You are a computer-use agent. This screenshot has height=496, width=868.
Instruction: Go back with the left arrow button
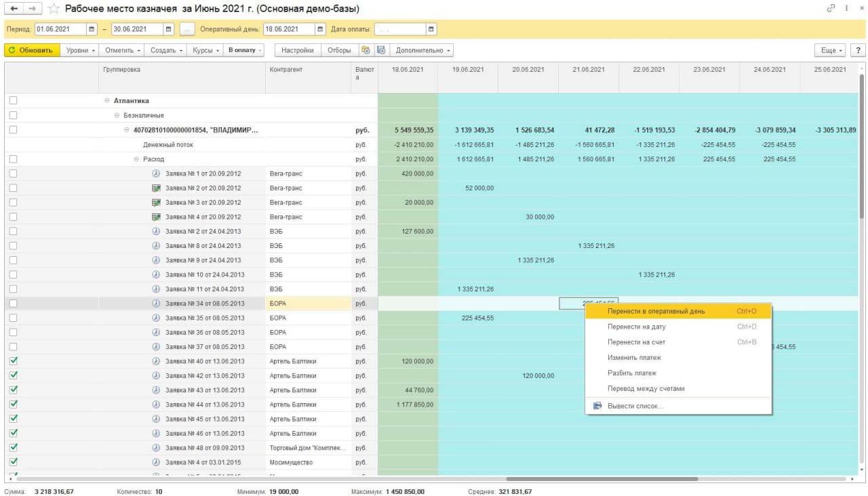tap(14, 9)
